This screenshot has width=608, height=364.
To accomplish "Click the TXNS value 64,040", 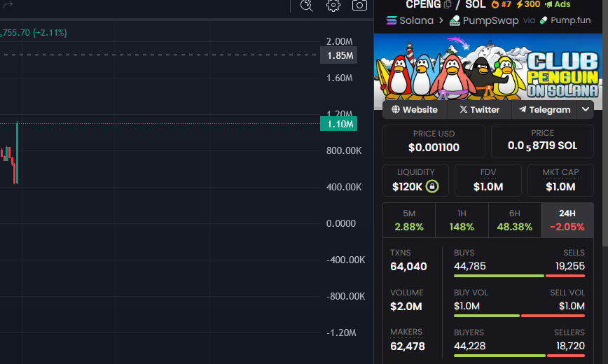I will [408, 267].
